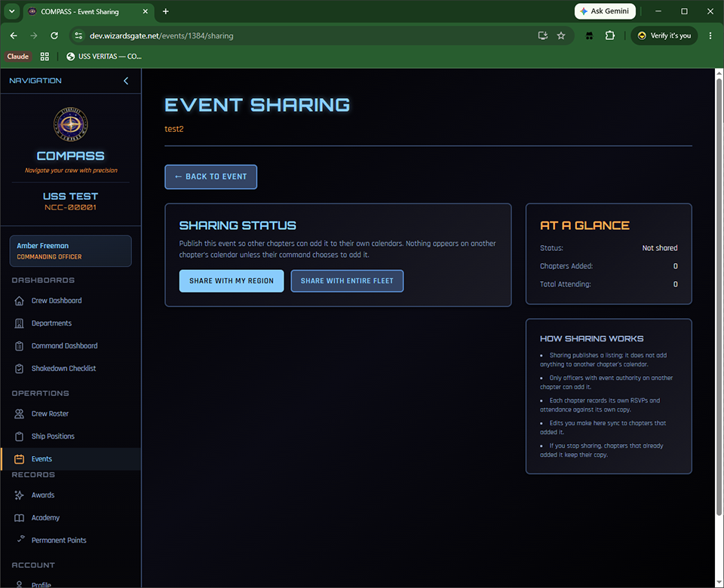Click the Profile person icon
Image resolution: width=724 pixels, height=588 pixels.
pyautogui.click(x=19, y=584)
